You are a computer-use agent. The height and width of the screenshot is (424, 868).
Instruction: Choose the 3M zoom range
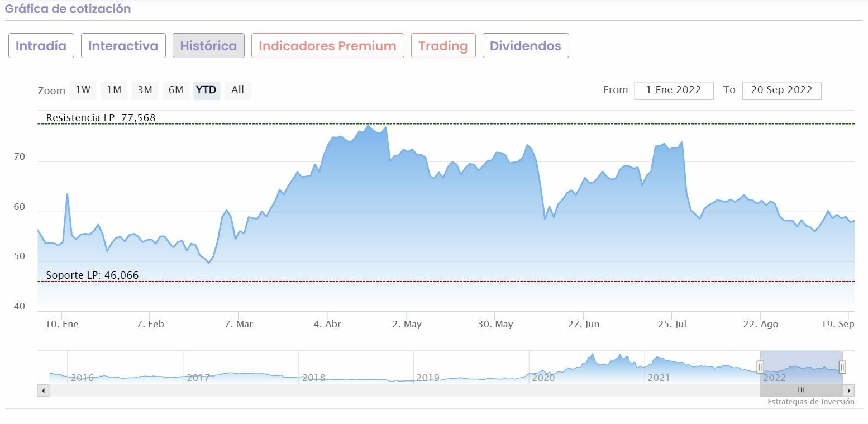coord(145,90)
